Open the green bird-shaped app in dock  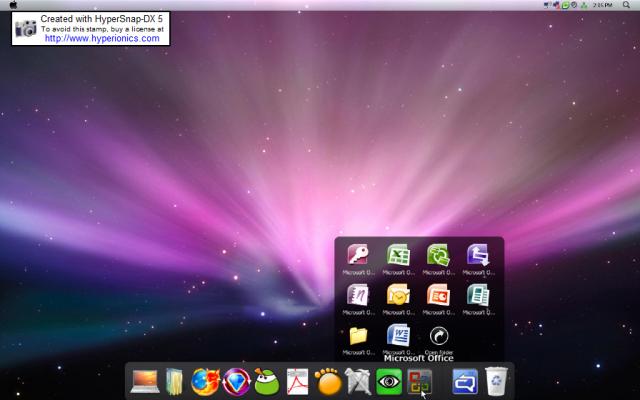point(267,382)
